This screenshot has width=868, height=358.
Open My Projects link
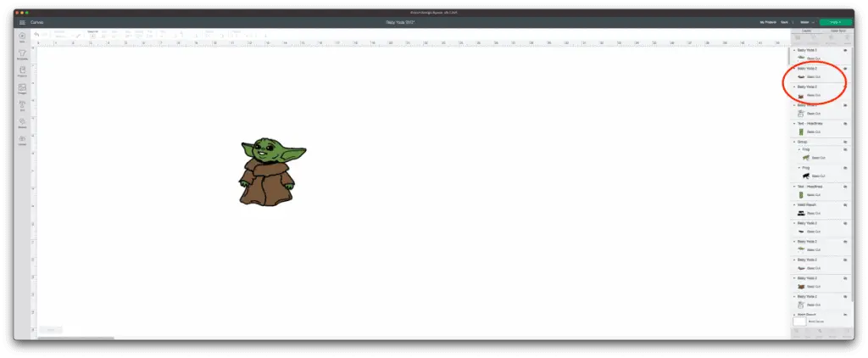(x=768, y=22)
